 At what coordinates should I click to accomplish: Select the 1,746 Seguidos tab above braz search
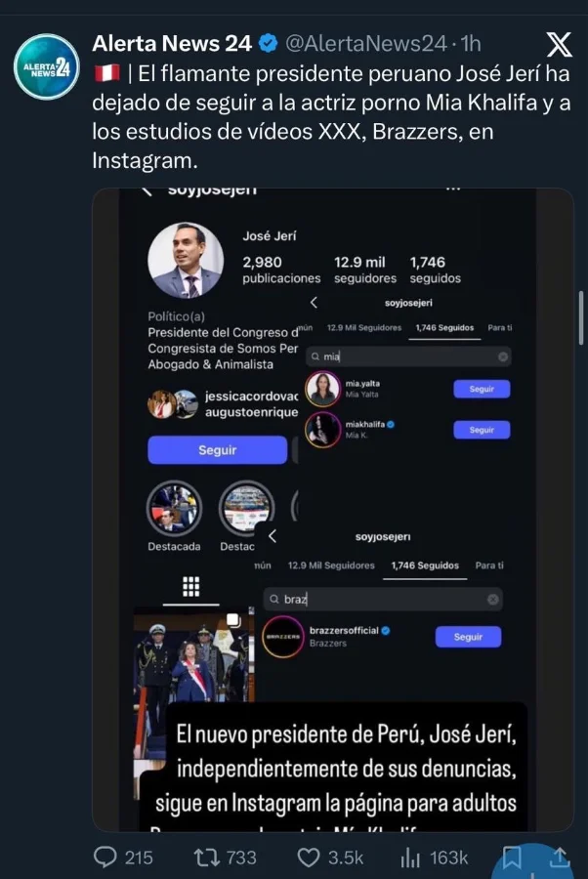coord(425,565)
